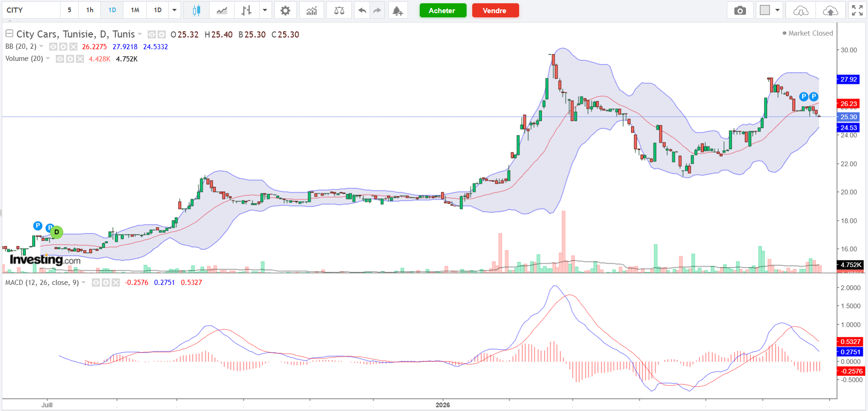Click the CITY symbol search field
The height and width of the screenshot is (411, 868).
coord(31,10)
